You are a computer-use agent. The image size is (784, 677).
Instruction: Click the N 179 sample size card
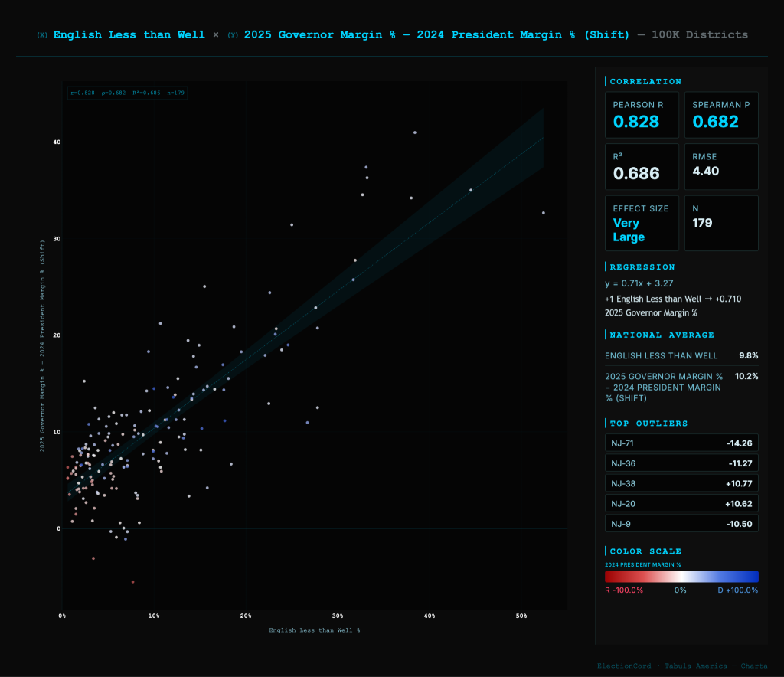click(x=721, y=223)
